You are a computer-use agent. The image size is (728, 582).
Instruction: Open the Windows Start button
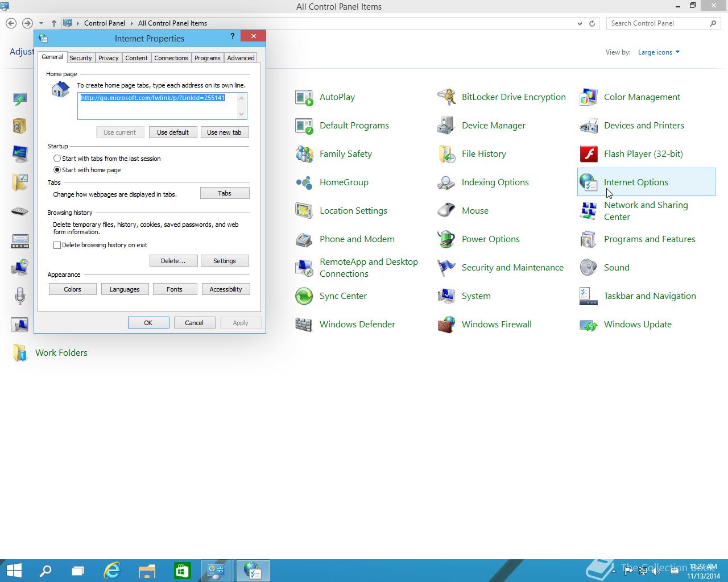pos(14,570)
